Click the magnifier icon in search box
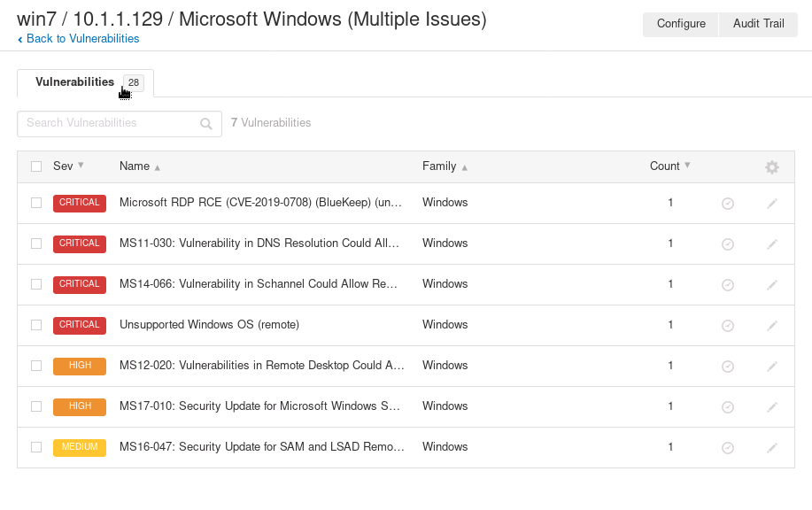812x510 pixels. pos(206,124)
